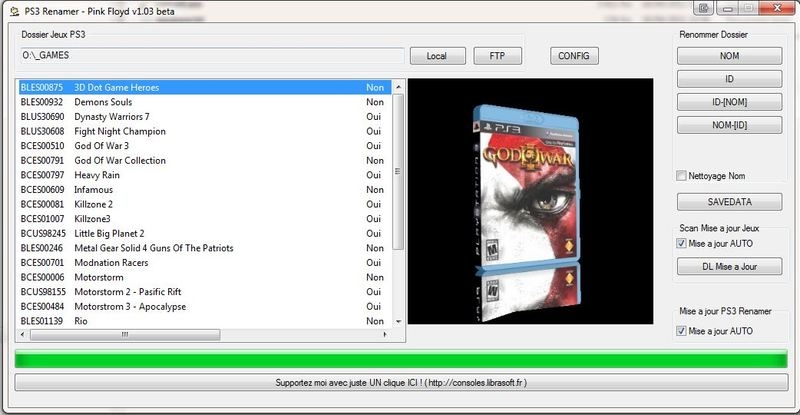800x415 pixels.
Task: Select the Heavy Rain row
Action: click(205, 175)
